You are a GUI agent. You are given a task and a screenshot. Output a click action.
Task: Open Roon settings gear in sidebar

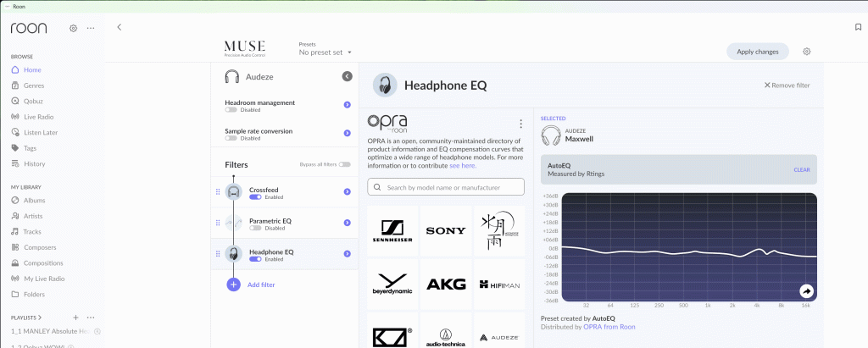(73, 28)
